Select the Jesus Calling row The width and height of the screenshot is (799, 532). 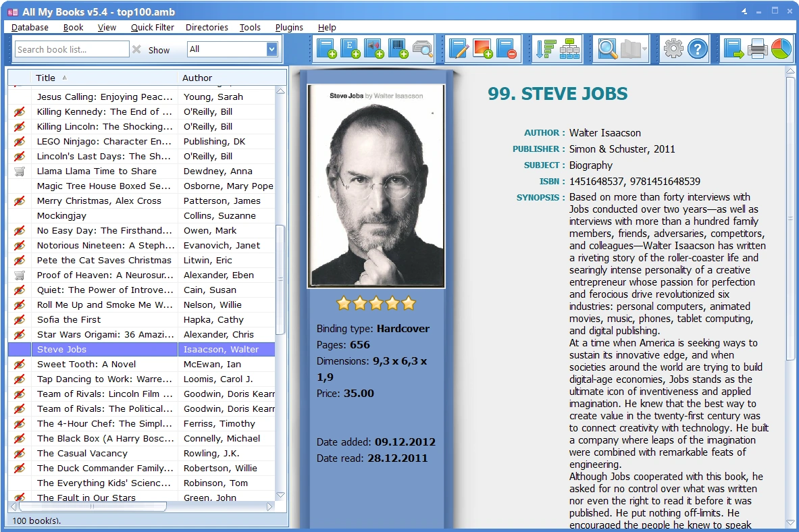click(142, 97)
